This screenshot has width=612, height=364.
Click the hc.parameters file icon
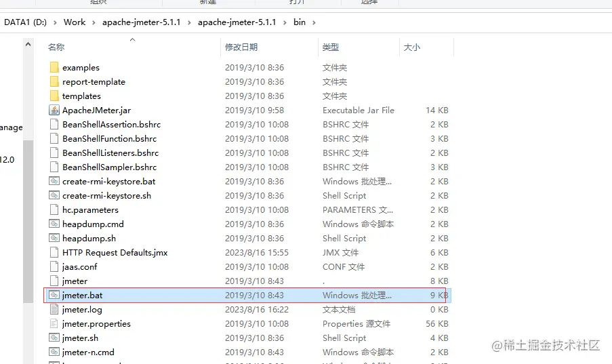click(x=54, y=209)
